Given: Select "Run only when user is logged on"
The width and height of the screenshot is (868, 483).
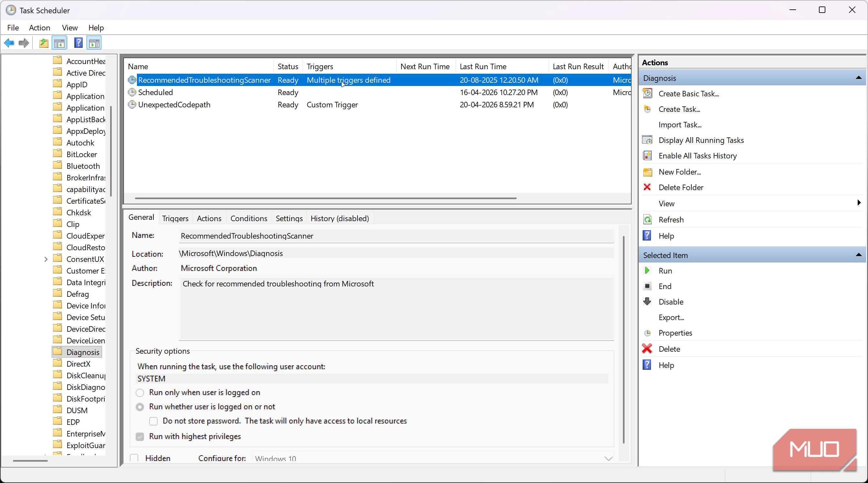Looking at the screenshot, I should (x=140, y=392).
